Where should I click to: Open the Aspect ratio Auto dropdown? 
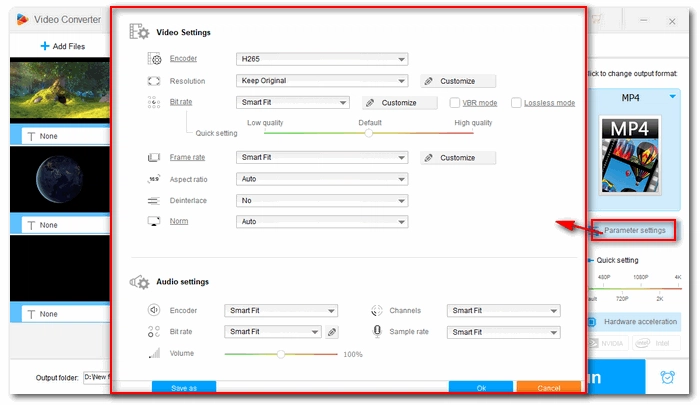[322, 179]
